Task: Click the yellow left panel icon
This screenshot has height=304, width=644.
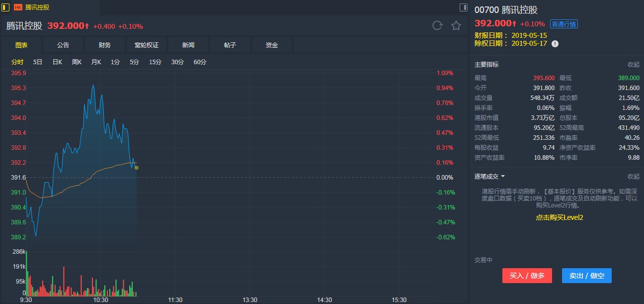Action: [x=6, y=7]
